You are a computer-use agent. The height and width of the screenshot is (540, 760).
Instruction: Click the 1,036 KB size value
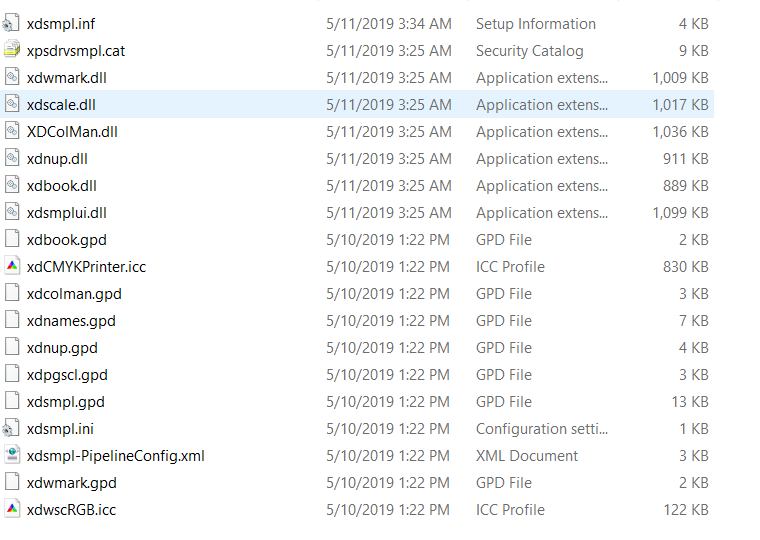681,132
